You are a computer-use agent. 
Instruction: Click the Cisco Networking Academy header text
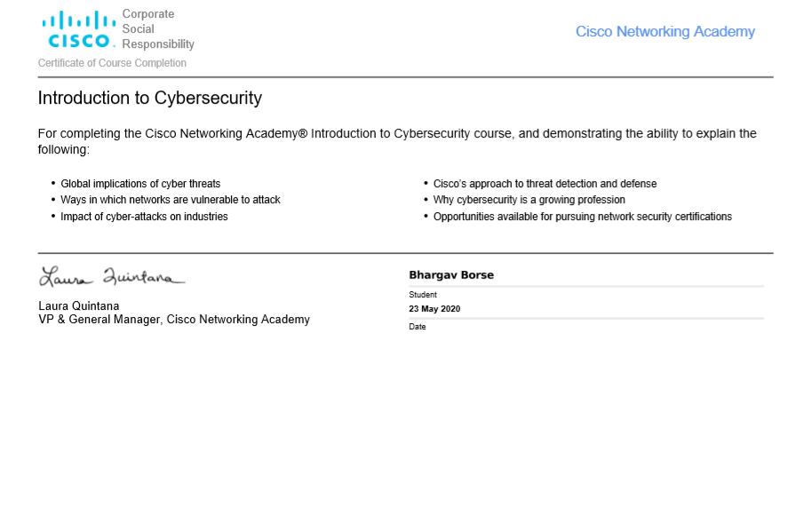click(665, 32)
